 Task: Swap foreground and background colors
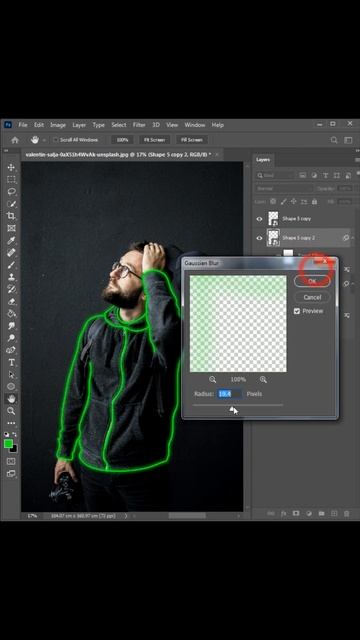[x=15, y=434]
